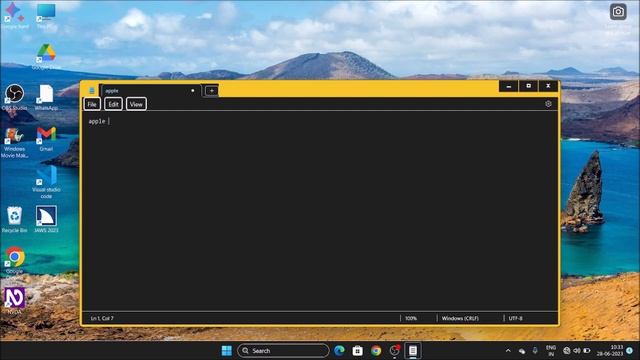
Task: Select the Recycle Bin desktop icon
Action: coord(15,220)
